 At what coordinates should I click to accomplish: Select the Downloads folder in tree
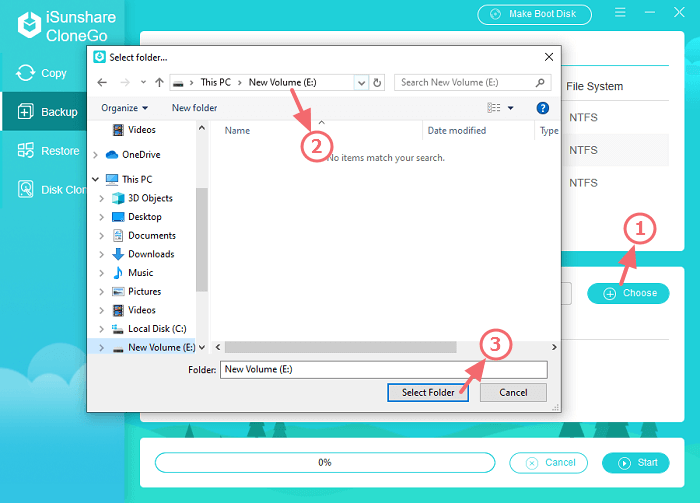pos(143,254)
